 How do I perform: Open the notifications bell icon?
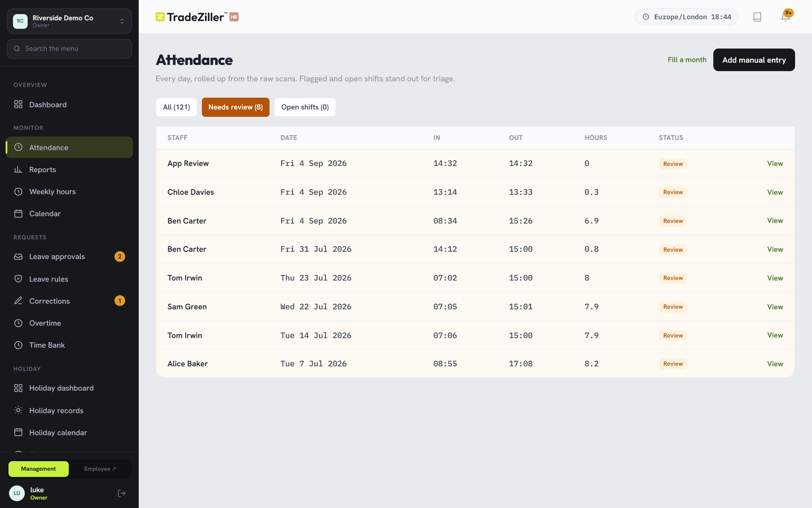pyautogui.click(x=785, y=17)
